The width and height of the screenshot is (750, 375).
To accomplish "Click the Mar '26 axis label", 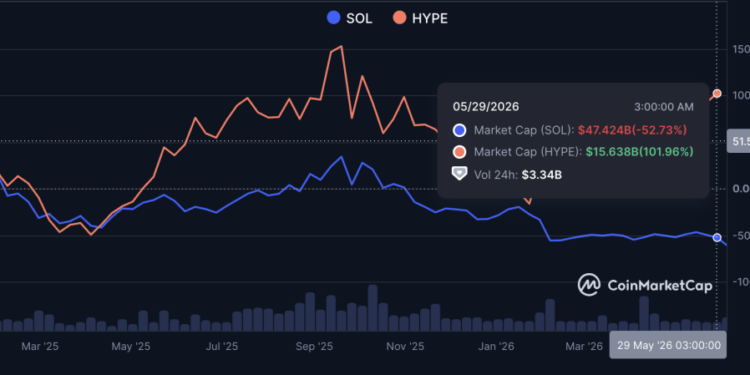I will [584, 346].
